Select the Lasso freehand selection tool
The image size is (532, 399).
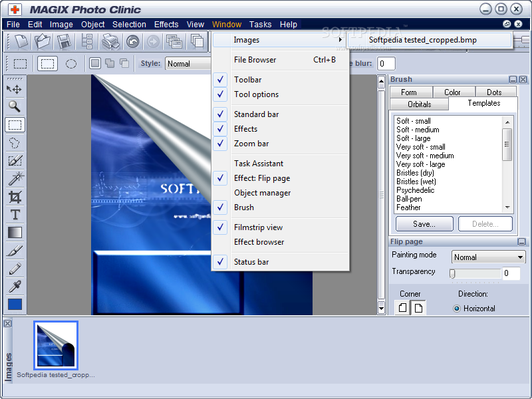(15, 143)
